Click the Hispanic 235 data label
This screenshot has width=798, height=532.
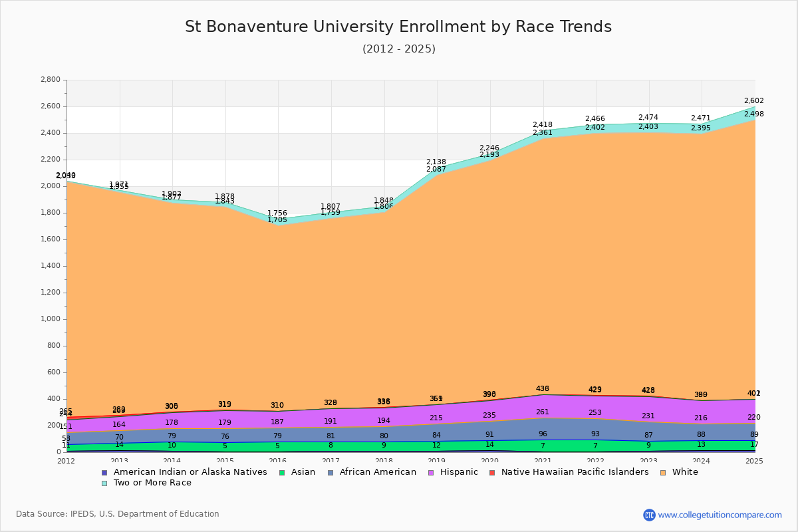[489, 416]
